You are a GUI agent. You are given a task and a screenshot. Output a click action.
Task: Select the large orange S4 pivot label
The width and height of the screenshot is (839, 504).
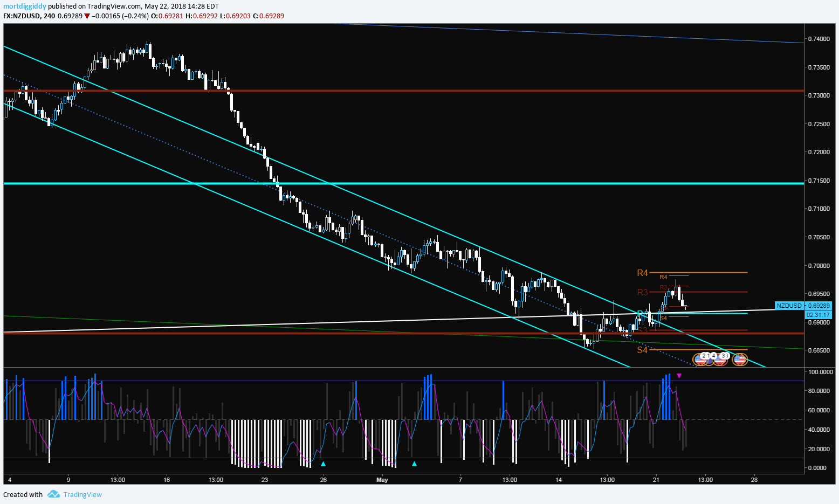tap(642, 350)
